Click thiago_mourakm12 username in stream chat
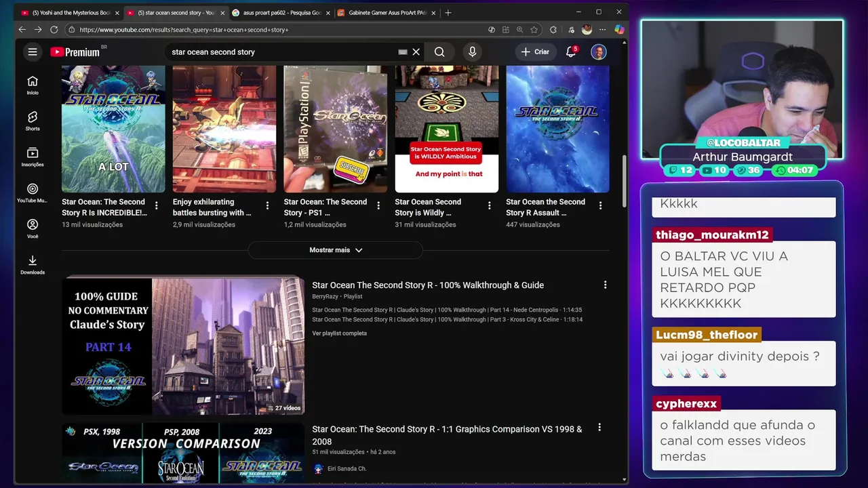The height and width of the screenshot is (488, 868). pos(712,235)
